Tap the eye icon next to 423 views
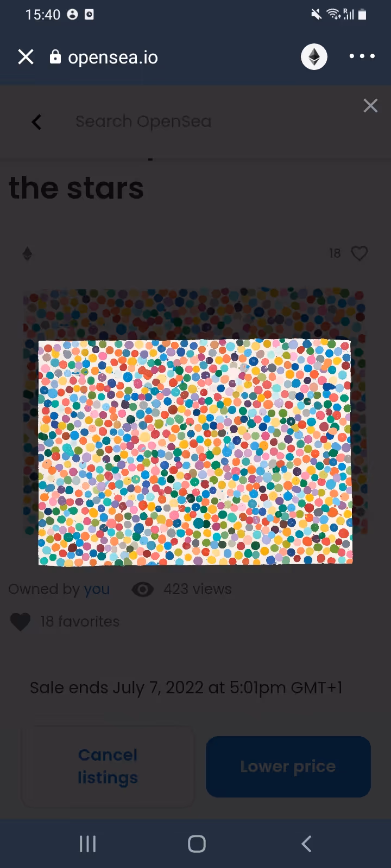391x868 pixels. (143, 589)
